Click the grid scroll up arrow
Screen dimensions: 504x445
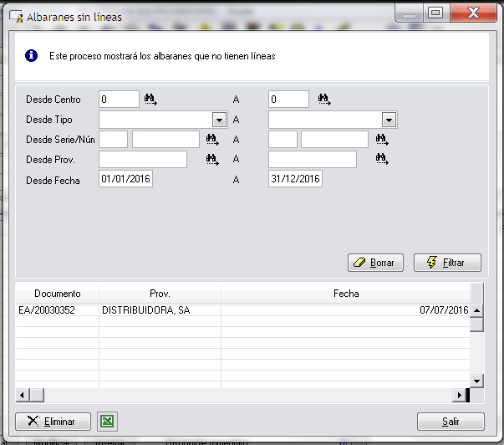pos(476,310)
